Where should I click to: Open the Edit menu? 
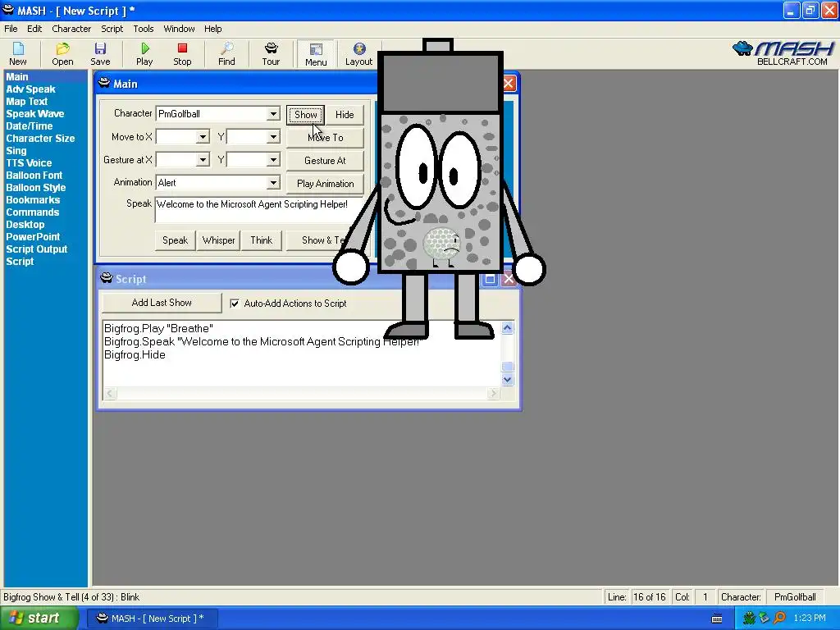[34, 29]
